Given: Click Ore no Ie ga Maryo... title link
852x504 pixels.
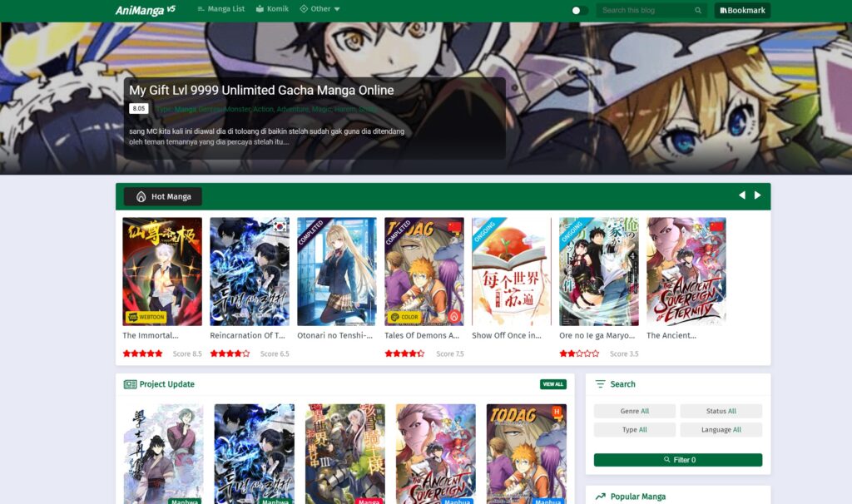Looking at the screenshot, I should point(597,336).
